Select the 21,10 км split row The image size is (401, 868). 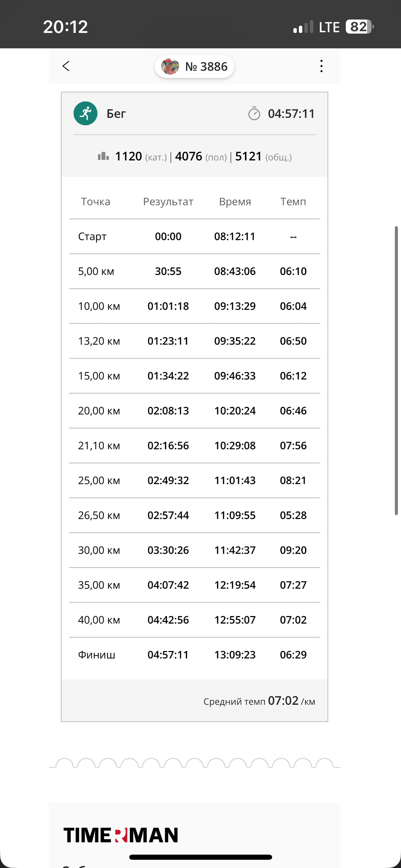[x=194, y=446]
